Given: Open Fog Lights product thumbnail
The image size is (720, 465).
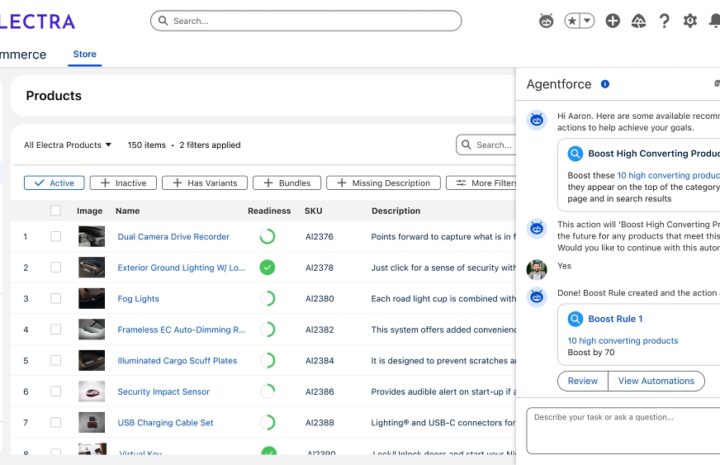Looking at the screenshot, I should pyautogui.click(x=91, y=298).
